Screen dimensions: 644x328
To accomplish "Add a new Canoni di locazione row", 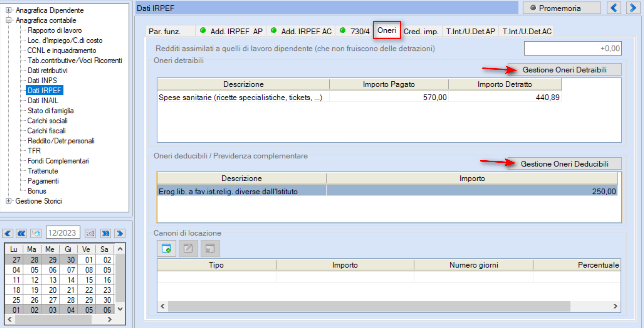I will [166, 248].
